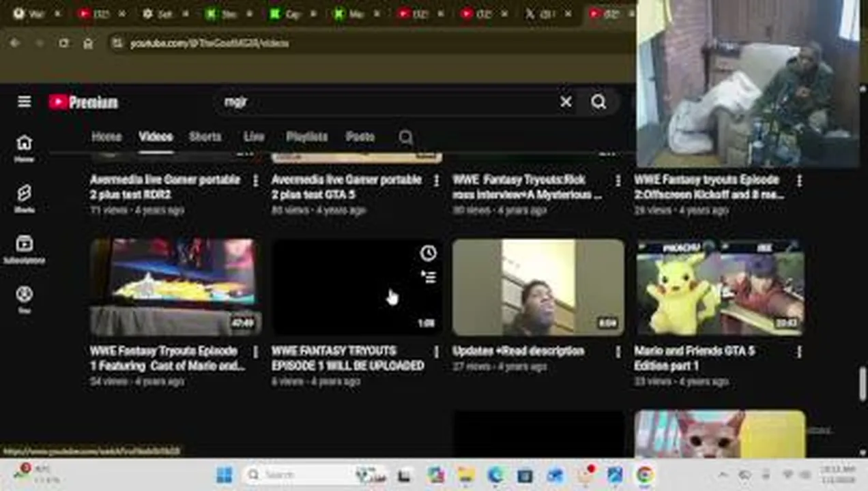Reload the page with browser refresh icon
This screenshot has height=491, width=868.
point(63,43)
